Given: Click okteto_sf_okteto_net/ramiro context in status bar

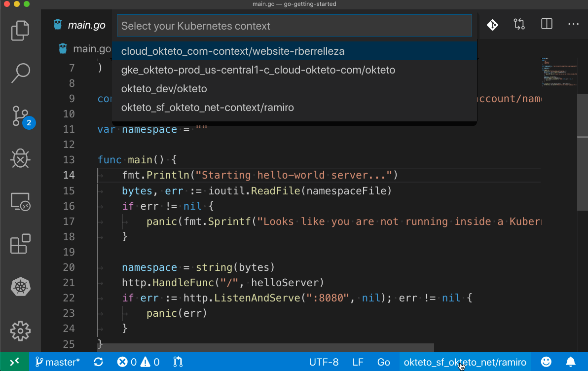Looking at the screenshot, I should (x=465, y=362).
